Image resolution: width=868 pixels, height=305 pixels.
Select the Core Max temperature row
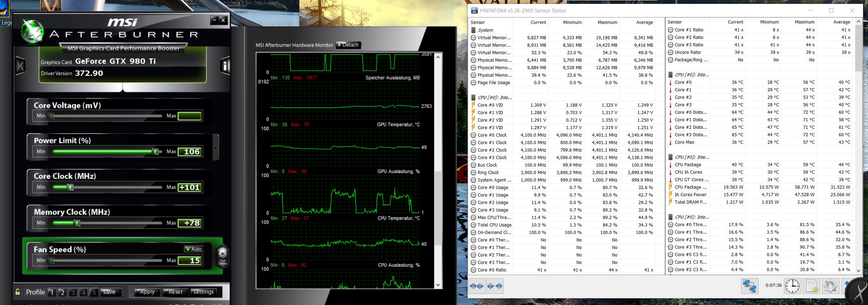click(x=760, y=142)
